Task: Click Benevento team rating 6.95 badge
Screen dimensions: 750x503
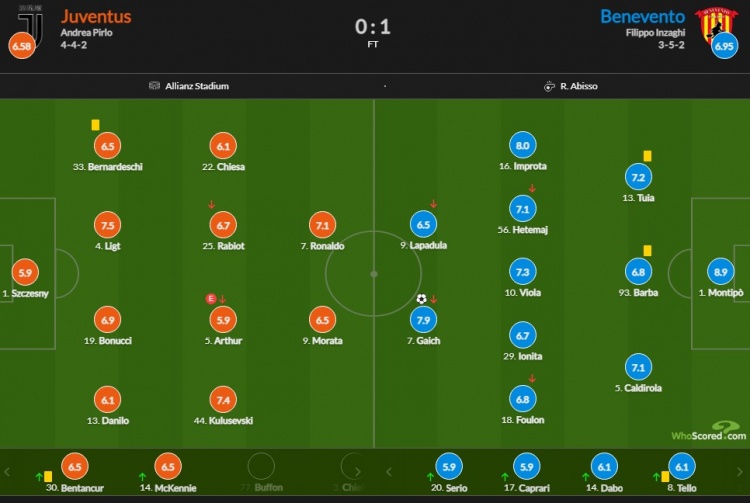Action: [723, 45]
